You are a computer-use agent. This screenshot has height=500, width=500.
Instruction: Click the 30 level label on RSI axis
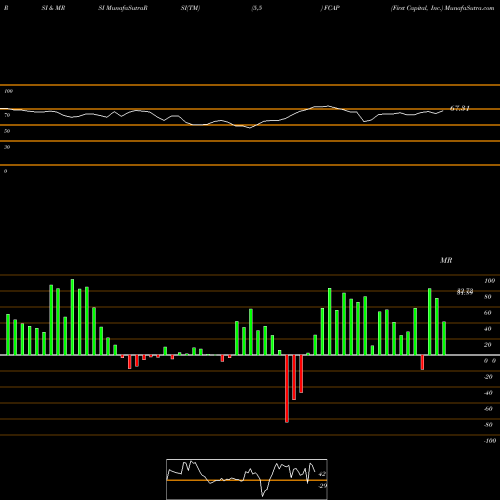(7, 147)
